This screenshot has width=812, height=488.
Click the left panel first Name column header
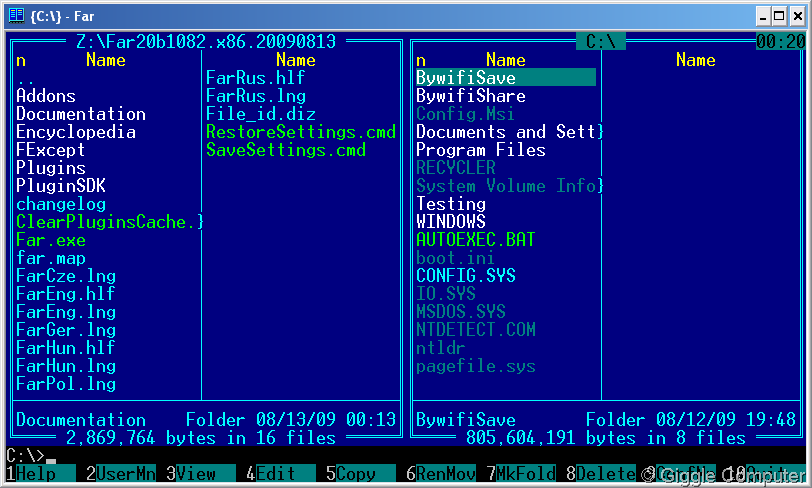106,60
